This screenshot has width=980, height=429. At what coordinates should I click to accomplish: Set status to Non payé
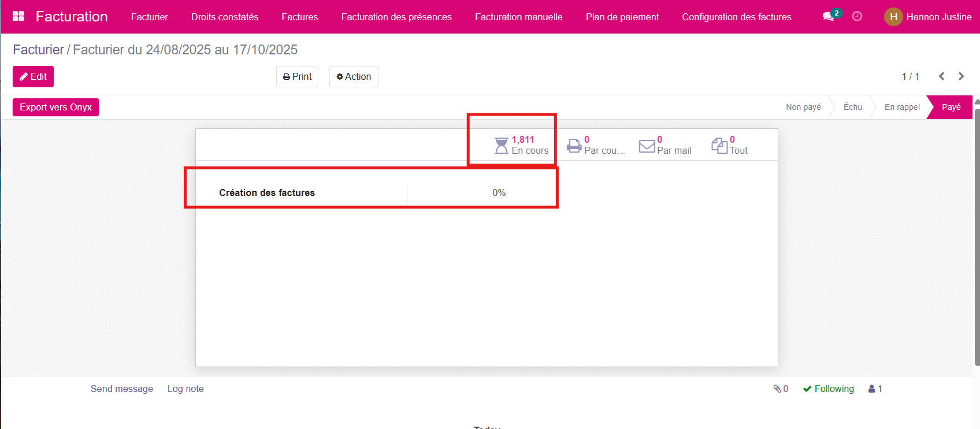803,107
